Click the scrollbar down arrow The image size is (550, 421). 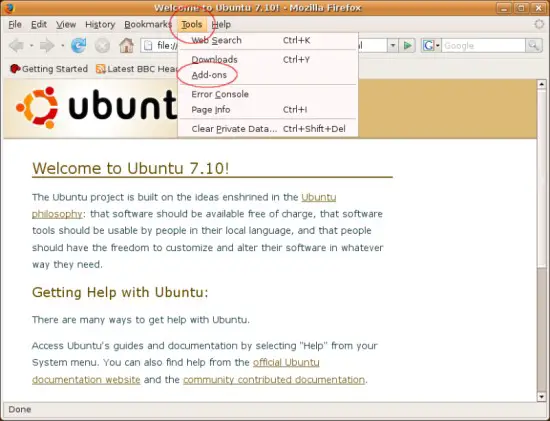pos(542,397)
